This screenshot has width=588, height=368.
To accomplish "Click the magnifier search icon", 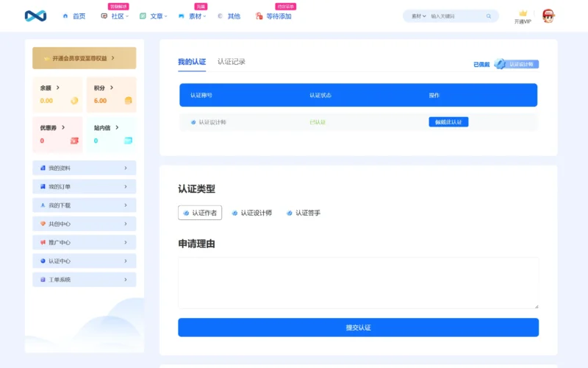I will (x=489, y=16).
